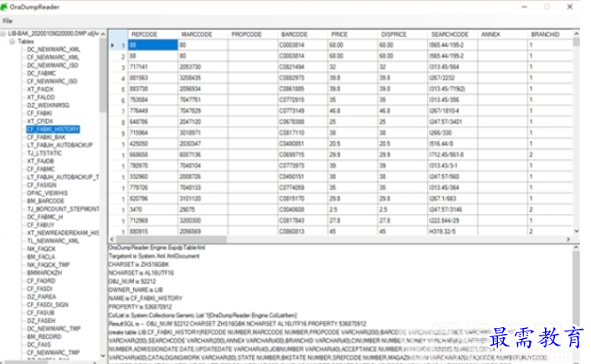Open the BM_FACLA table
Screen dimensions: 591x364
tap(41, 257)
